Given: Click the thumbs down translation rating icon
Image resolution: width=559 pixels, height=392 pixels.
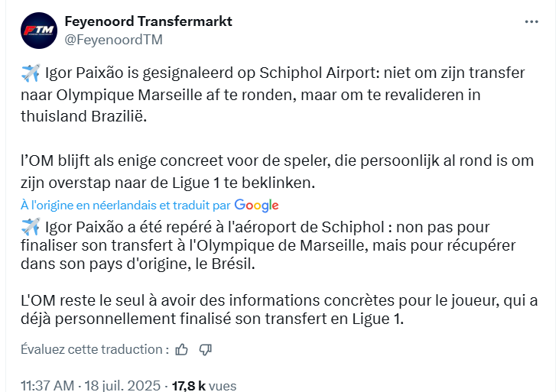Looking at the screenshot, I should [x=205, y=349].
